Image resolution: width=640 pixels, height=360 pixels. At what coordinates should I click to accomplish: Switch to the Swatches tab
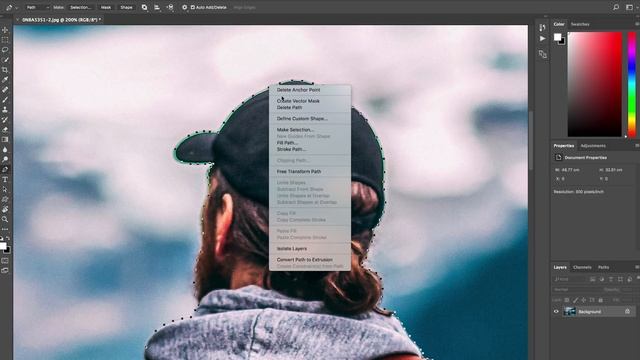580,24
